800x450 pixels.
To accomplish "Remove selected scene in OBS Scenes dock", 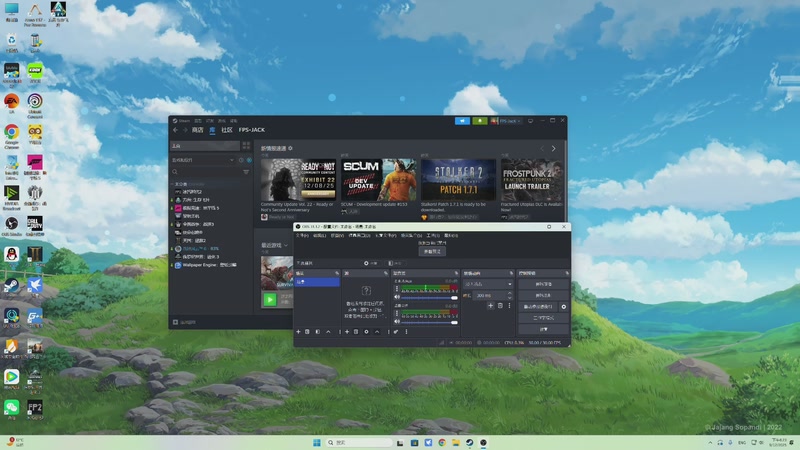I will pyautogui.click(x=307, y=332).
